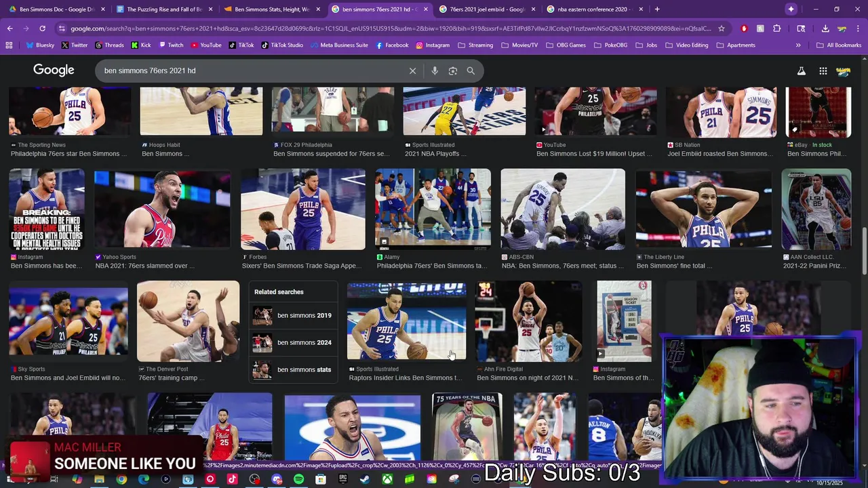Open the Ahn Fire Digital Ben Simmons image
The image size is (868, 488).
point(528,321)
